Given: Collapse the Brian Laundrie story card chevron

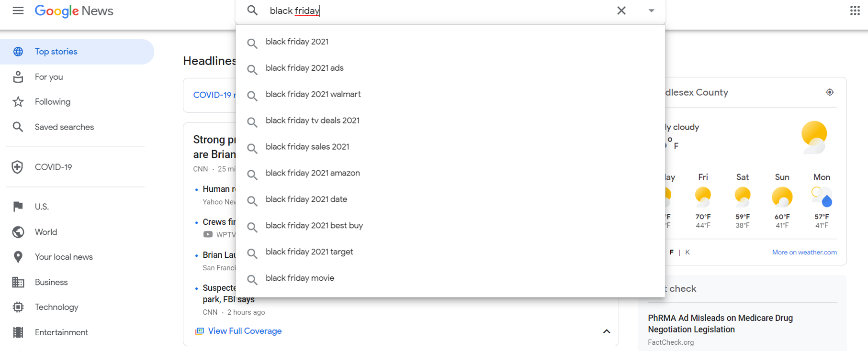Looking at the screenshot, I should coord(606,331).
